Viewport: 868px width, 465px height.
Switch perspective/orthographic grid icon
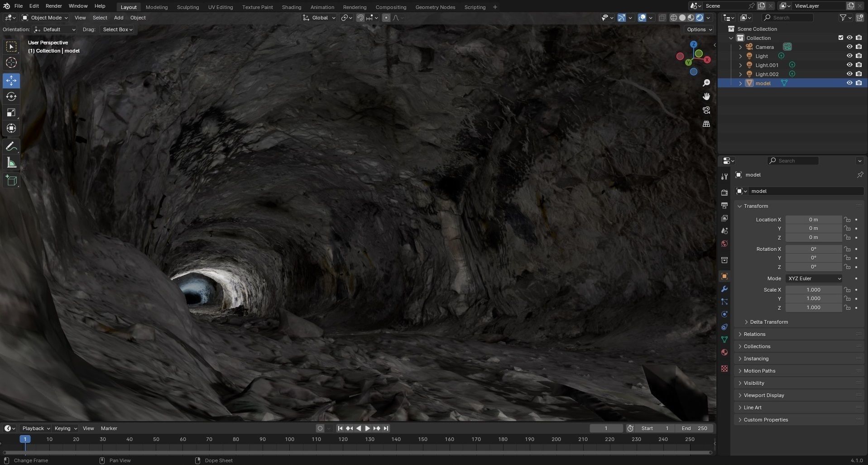706,124
